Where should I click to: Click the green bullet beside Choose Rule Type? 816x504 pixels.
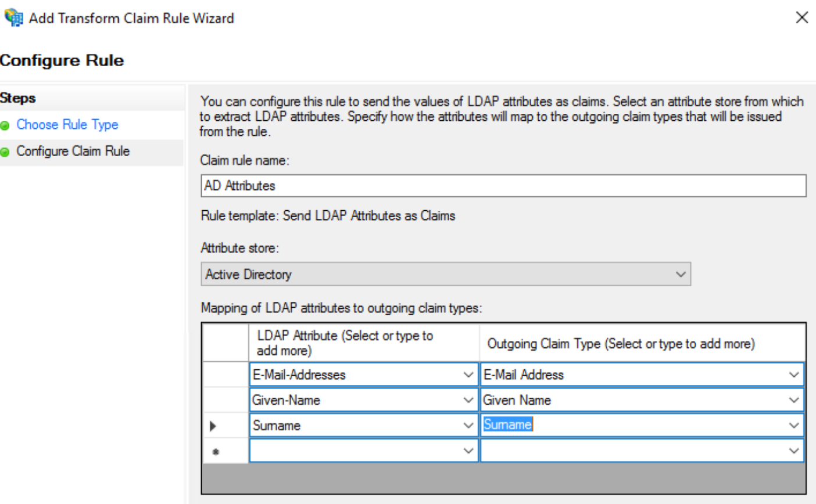tap(5, 125)
